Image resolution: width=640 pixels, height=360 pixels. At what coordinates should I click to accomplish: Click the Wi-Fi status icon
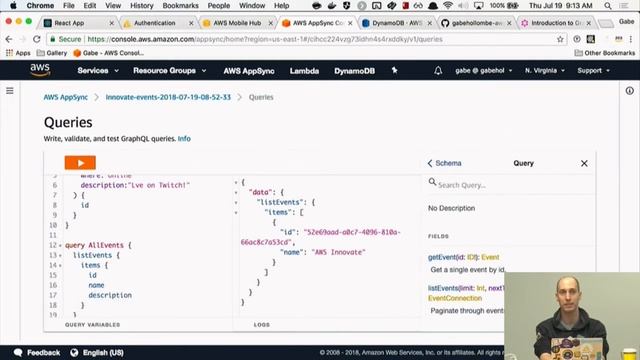448,6
